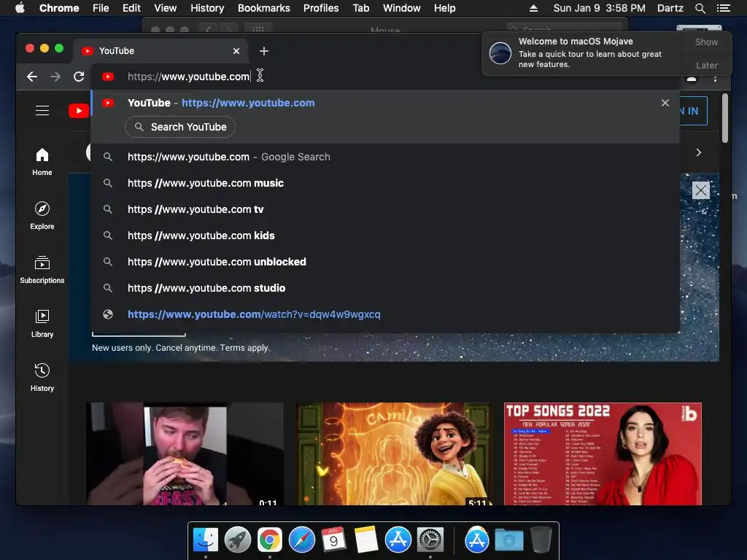
Task: Open the burger-eating video thumbnail
Action: pyautogui.click(x=185, y=454)
